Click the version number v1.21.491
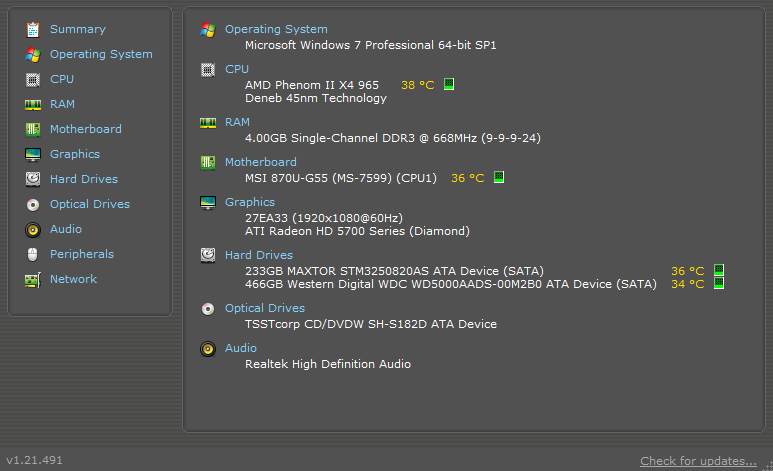 click(x=35, y=460)
